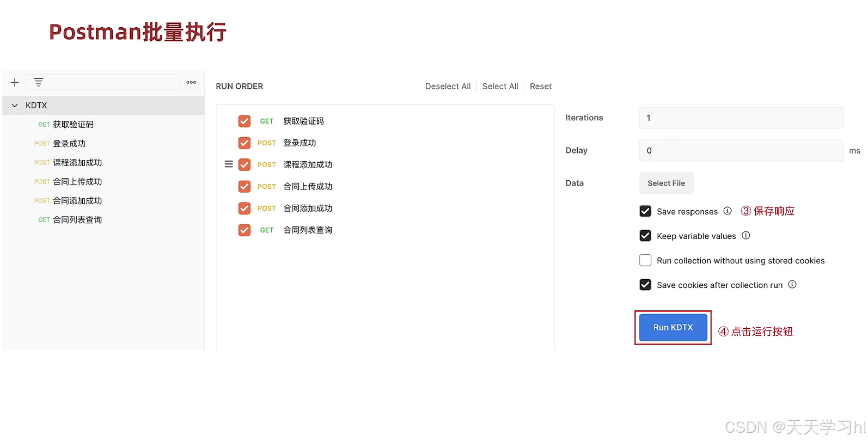Open sidebar request POST 合同上传成功
868x442 pixels.
click(x=68, y=182)
